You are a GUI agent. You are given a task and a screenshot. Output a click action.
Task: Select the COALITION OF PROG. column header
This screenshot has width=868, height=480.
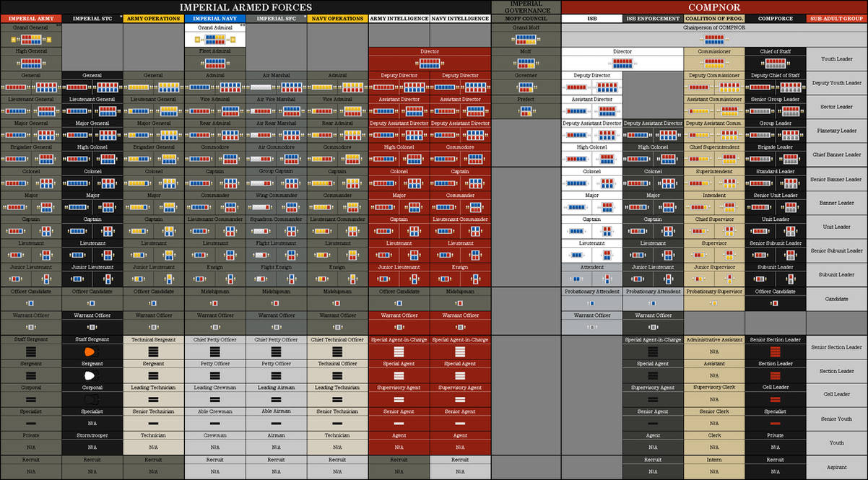tap(714, 18)
